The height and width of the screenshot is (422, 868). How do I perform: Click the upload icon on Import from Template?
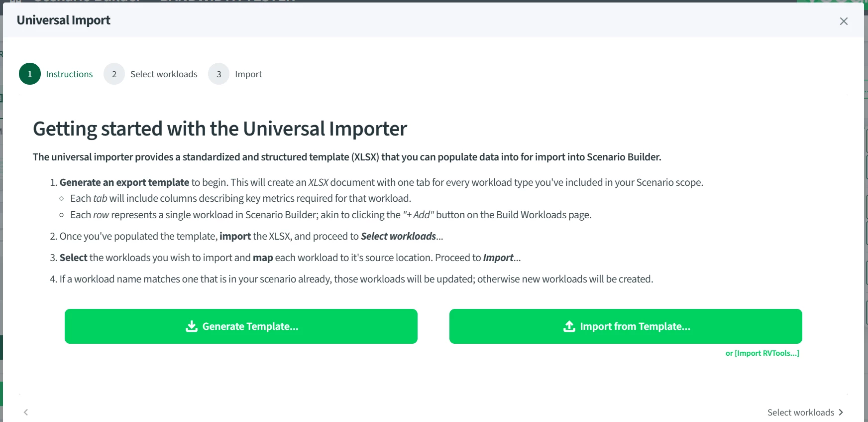tap(569, 326)
